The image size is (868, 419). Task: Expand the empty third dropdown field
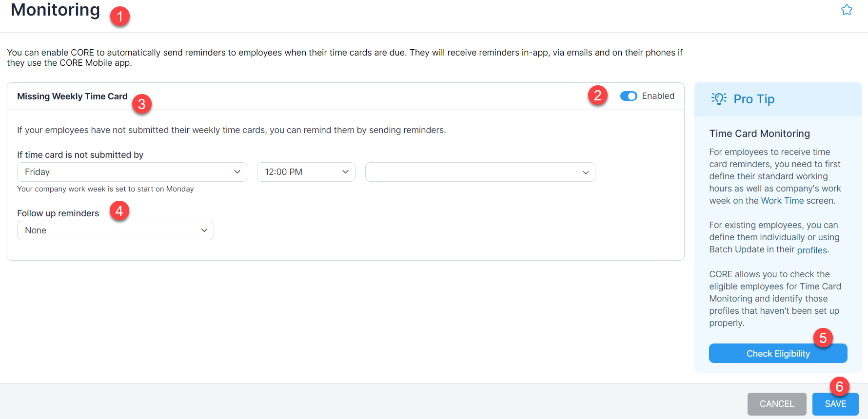[x=480, y=171]
